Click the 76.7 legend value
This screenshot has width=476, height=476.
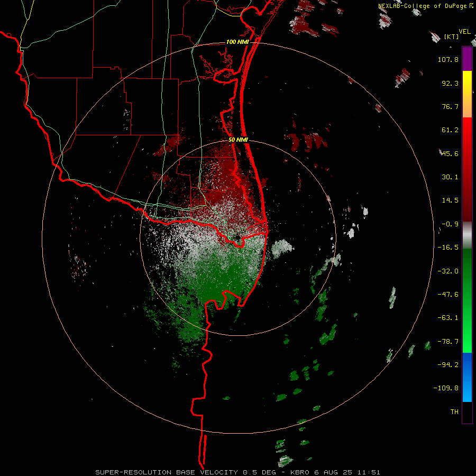point(450,106)
